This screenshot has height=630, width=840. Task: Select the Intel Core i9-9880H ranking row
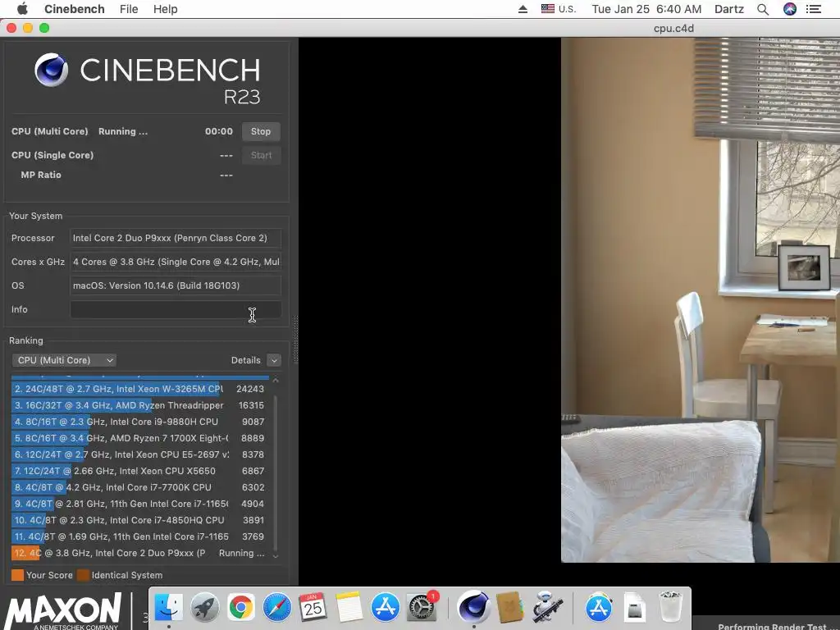point(139,422)
